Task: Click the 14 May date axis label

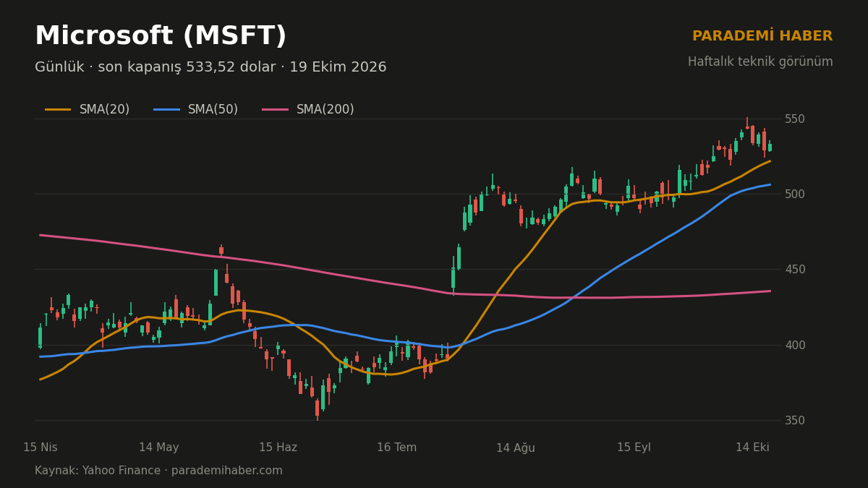Action: pyautogui.click(x=159, y=448)
